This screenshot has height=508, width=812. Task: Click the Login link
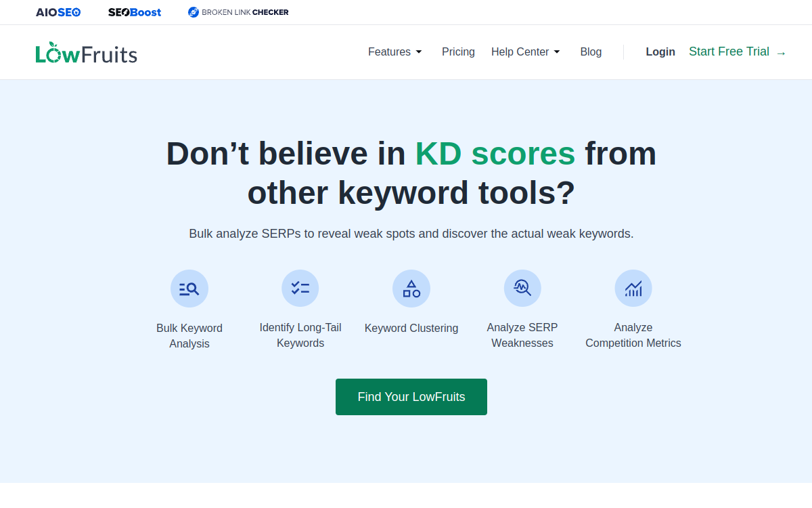point(660,52)
